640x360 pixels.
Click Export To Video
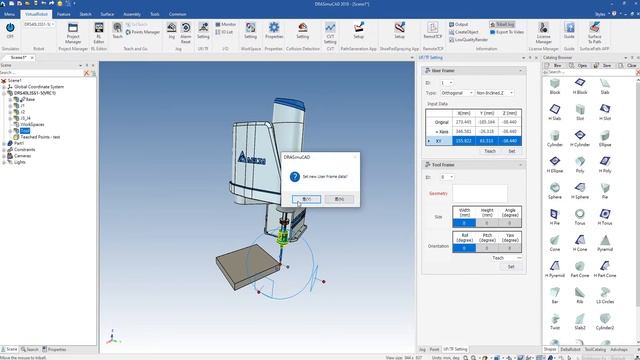tap(507, 32)
